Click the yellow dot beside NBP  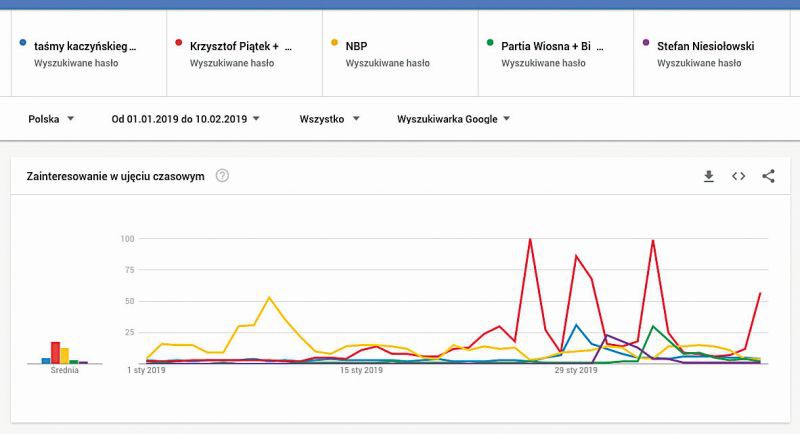click(334, 44)
